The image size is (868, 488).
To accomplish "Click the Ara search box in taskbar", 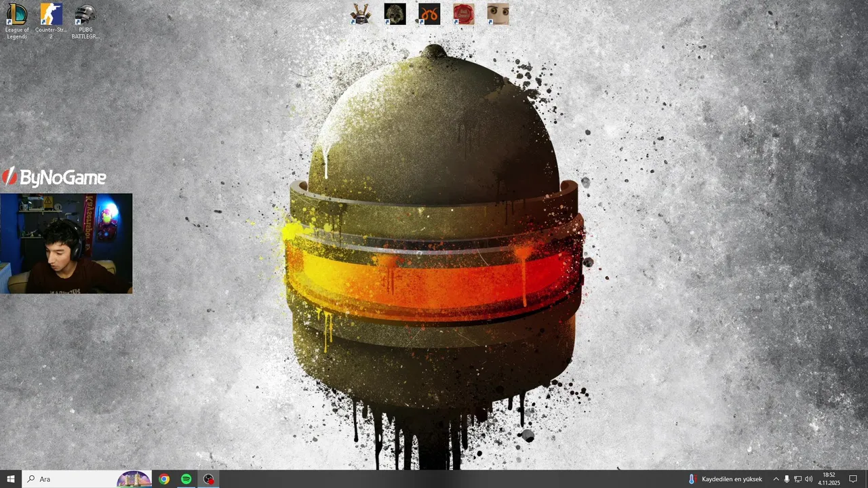I will point(87,479).
